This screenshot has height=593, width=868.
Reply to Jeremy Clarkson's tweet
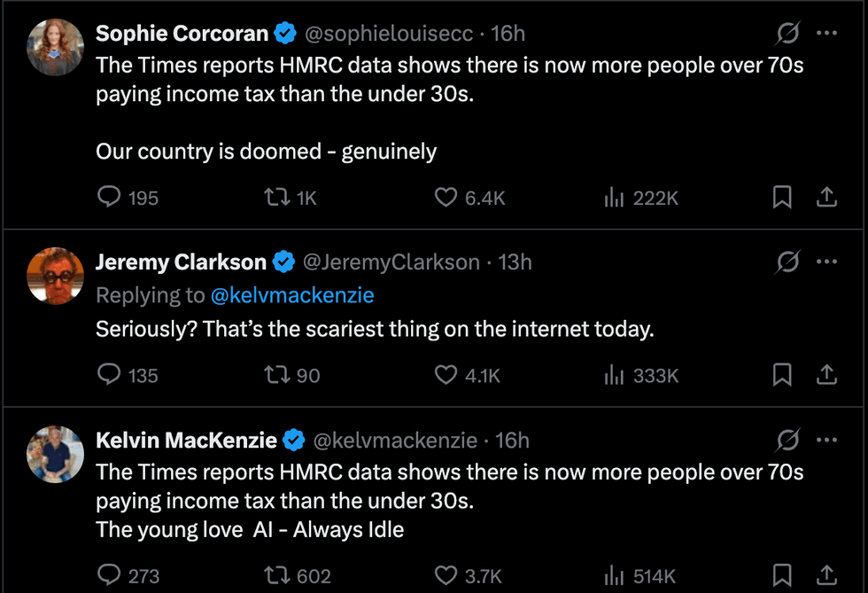[109, 375]
